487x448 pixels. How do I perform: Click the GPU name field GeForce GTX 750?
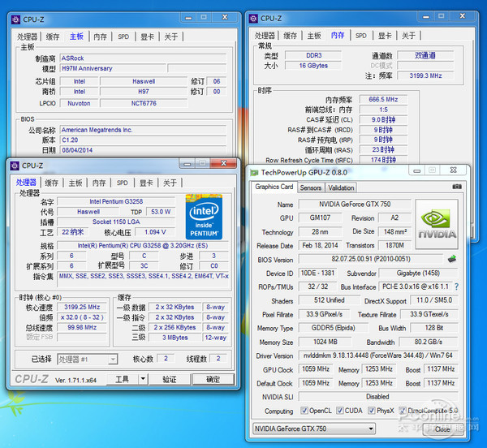355,205
